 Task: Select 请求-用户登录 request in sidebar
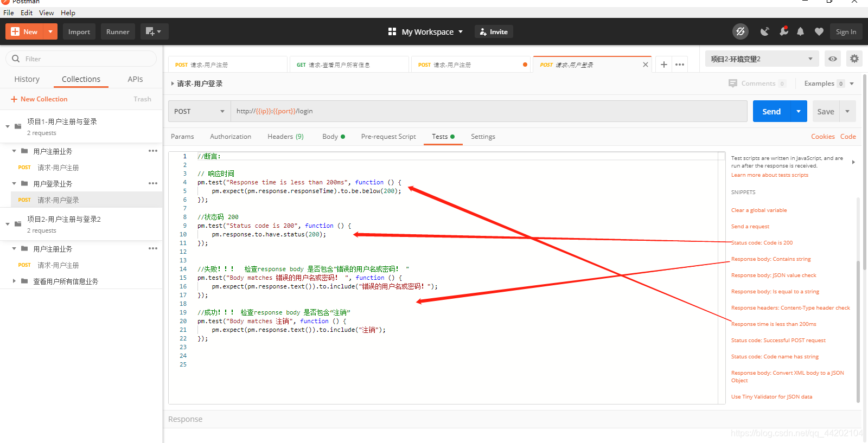(87, 200)
